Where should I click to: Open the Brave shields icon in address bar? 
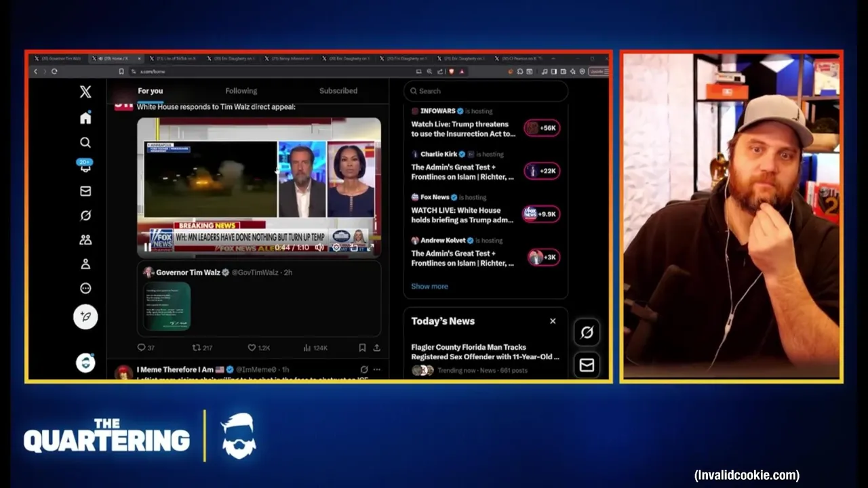[451, 71]
